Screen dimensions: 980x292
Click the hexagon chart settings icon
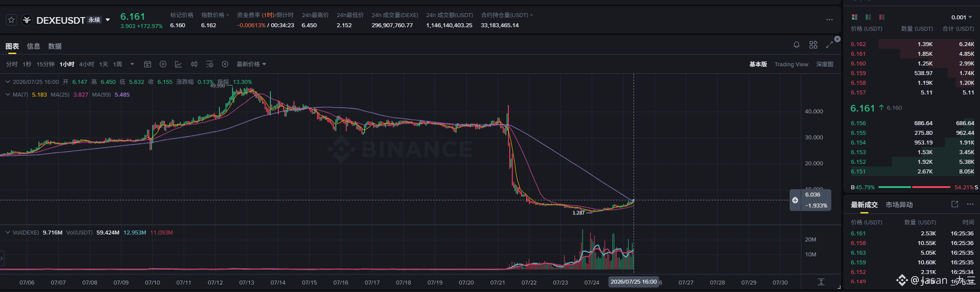225,64
